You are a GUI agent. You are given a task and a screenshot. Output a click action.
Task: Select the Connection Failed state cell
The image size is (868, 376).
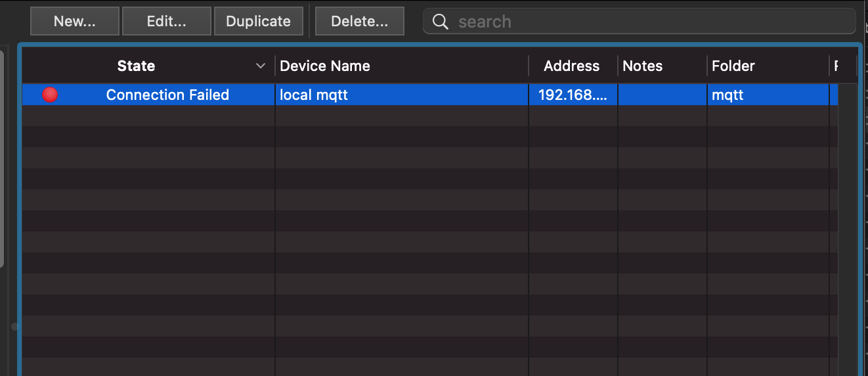click(167, 95)
